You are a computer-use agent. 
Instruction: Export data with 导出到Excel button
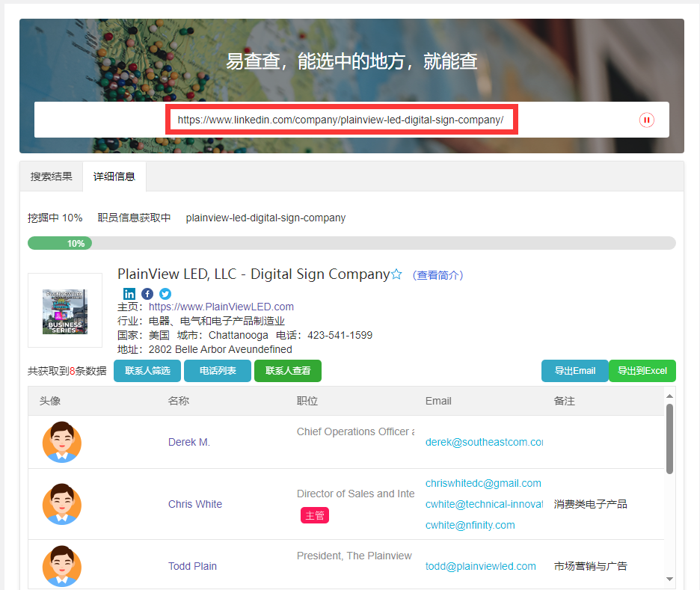point(642,371)
